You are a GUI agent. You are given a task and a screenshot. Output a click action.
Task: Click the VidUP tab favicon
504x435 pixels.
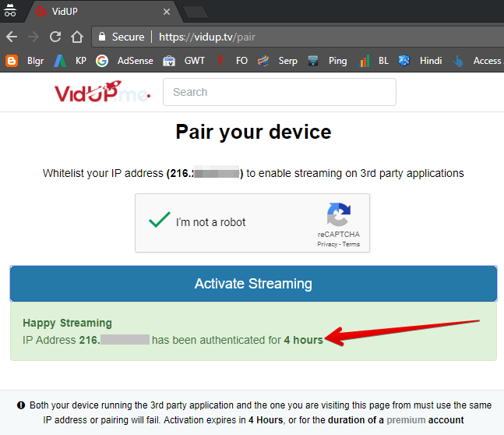[x=41, y=12]
